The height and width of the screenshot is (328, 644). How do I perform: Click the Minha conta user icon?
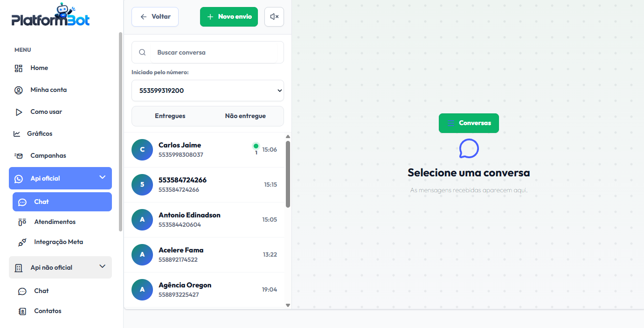click(19, 90)
